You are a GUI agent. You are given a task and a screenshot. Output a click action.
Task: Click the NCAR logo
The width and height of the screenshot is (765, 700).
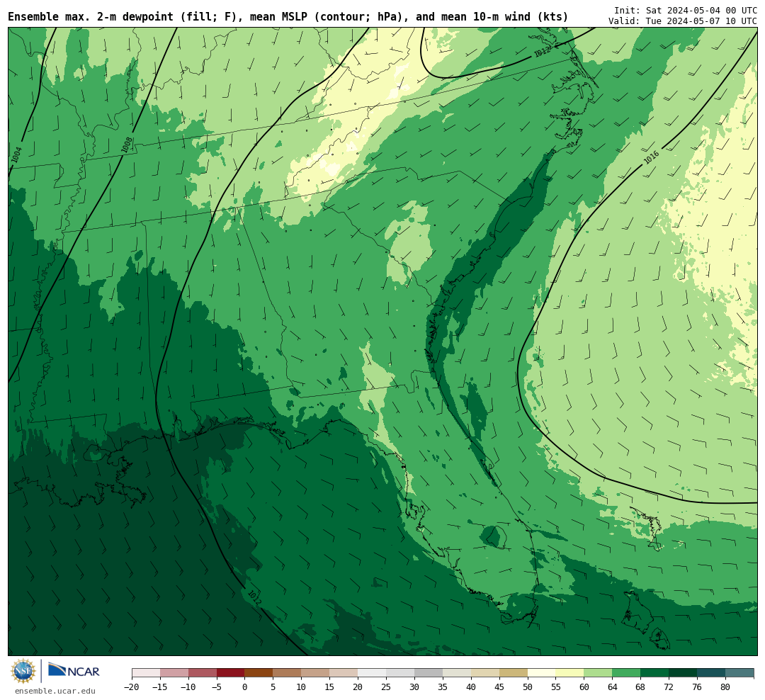point(74,671)
